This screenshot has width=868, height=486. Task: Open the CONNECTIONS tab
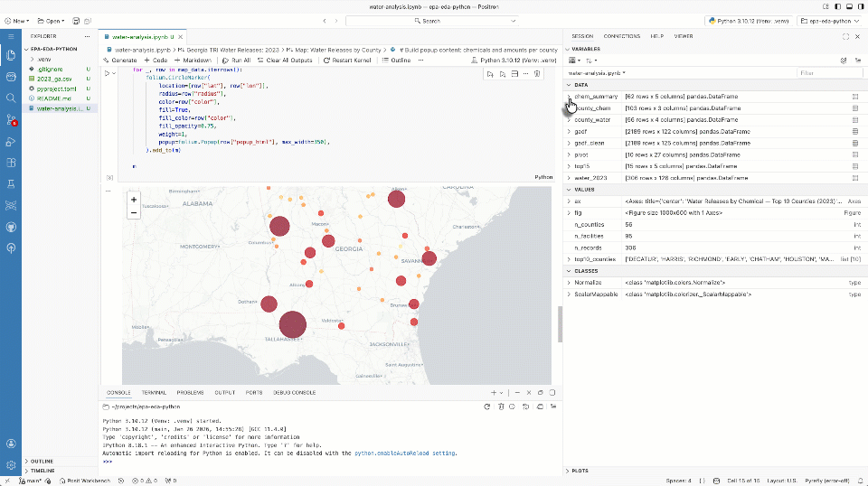(621, 36)
